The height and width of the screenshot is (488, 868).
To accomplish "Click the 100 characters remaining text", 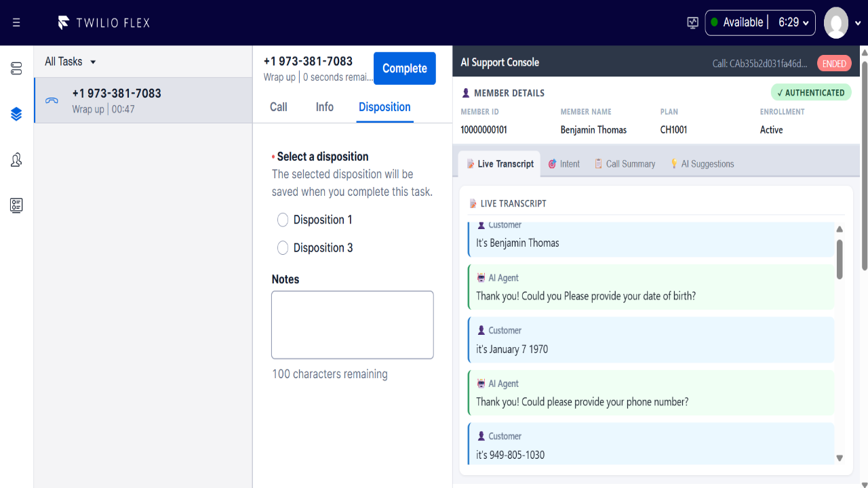I will 330,374.
